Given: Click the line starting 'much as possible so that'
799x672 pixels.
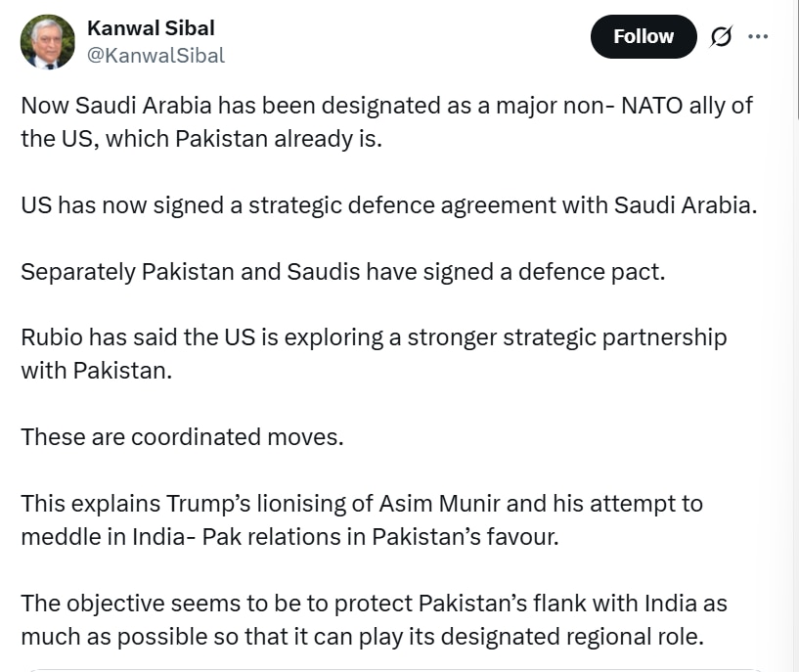Looking at the screenshot, I should (x=362, y=637).
